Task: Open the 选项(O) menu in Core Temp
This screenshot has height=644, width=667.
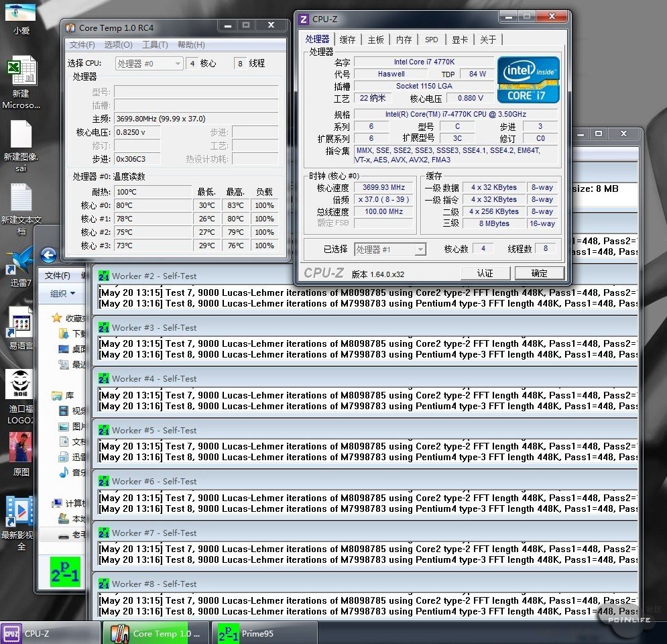Action: click(x=118, y=45)
